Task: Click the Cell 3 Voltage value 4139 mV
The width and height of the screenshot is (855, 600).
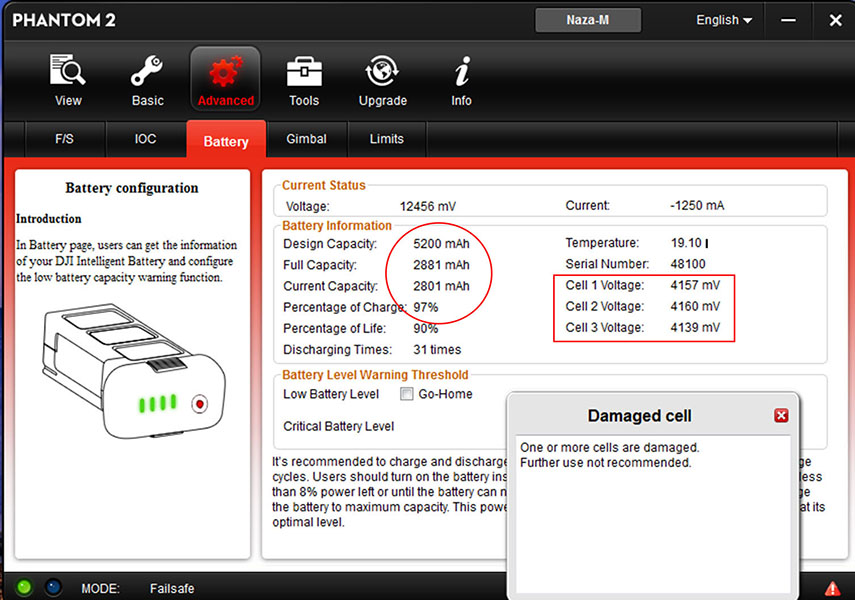Action: 695,327
